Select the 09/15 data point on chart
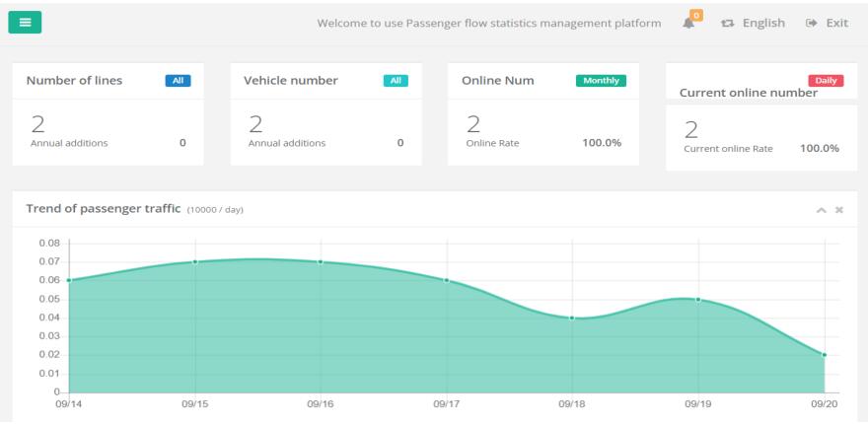 tap(195, 261)
